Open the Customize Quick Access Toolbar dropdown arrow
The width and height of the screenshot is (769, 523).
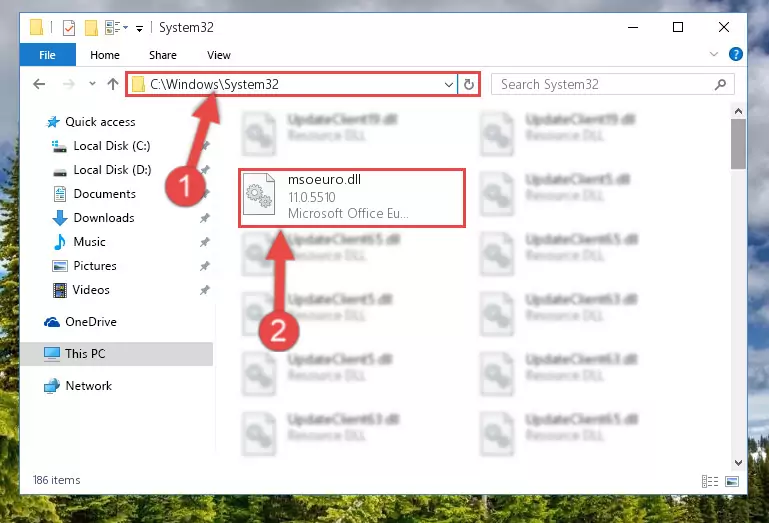[139, 29]
